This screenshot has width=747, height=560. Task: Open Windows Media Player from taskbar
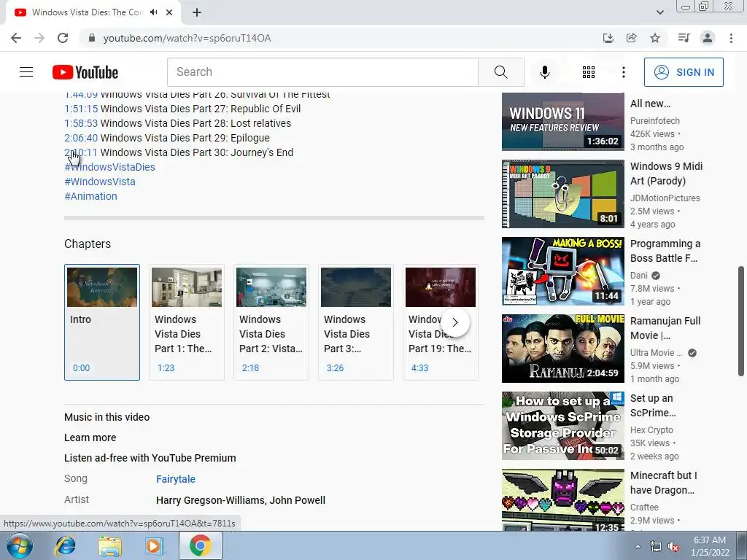click(x=153, y=545)
